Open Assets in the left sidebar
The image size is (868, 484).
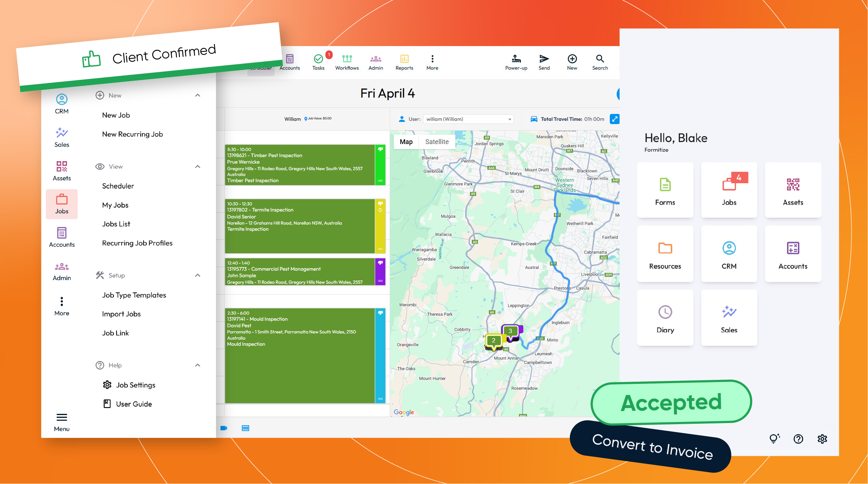click(62, 171)
